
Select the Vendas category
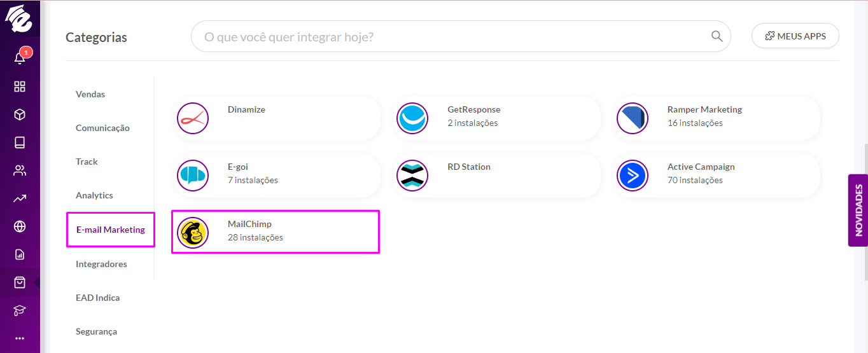click(x=90, y=94)
